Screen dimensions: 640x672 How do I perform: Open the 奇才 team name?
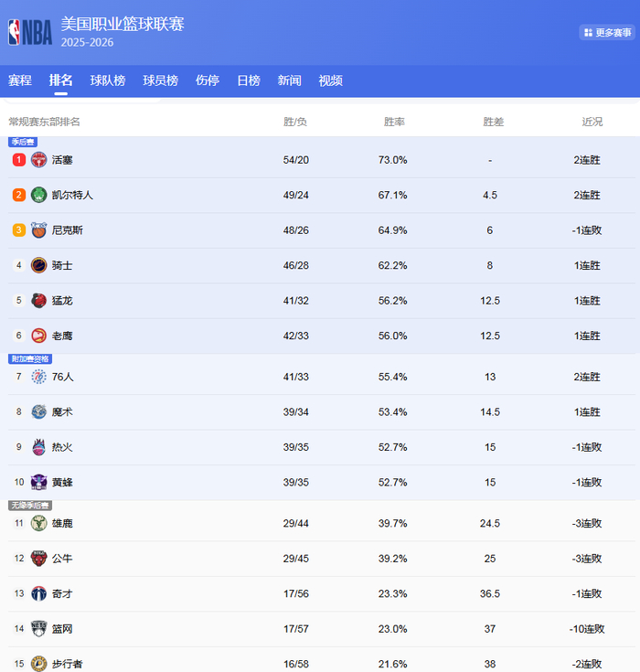pyautogui.click(x=62, y=593)
